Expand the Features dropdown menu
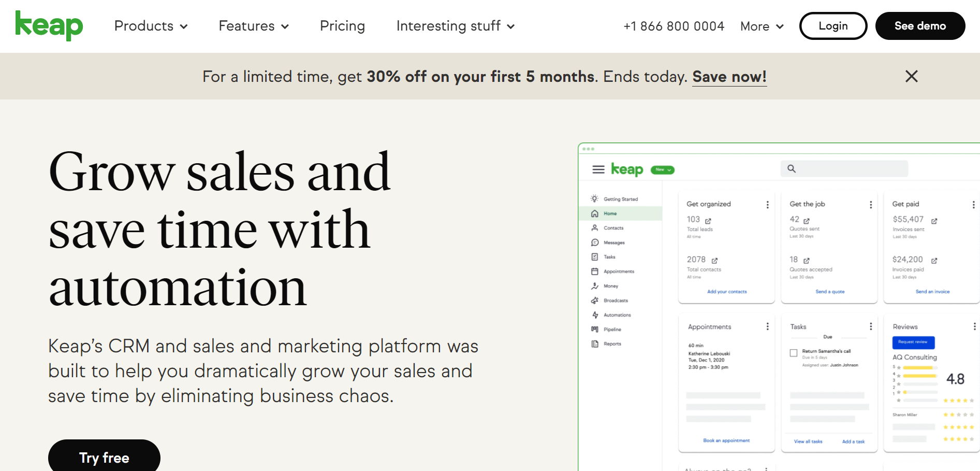The height and width of the screenshot is (471, 980). point(254,26)
